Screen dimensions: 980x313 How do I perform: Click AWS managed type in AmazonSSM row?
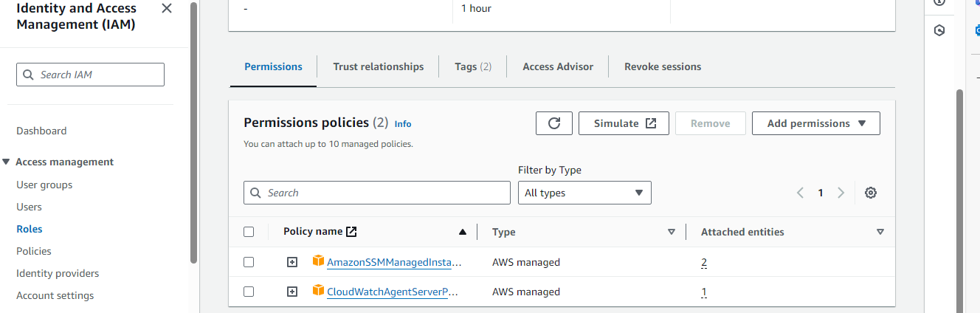tap(526, 262)
